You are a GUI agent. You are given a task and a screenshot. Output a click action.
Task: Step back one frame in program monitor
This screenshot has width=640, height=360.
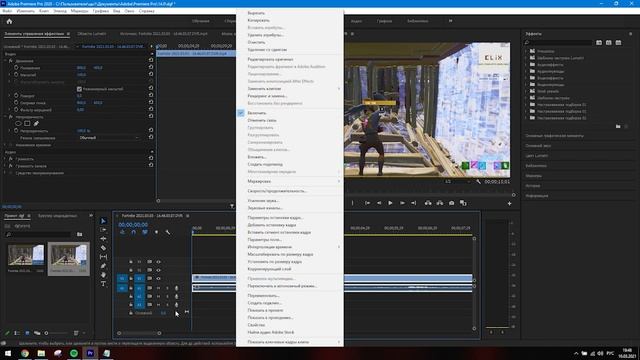[379, 203]
